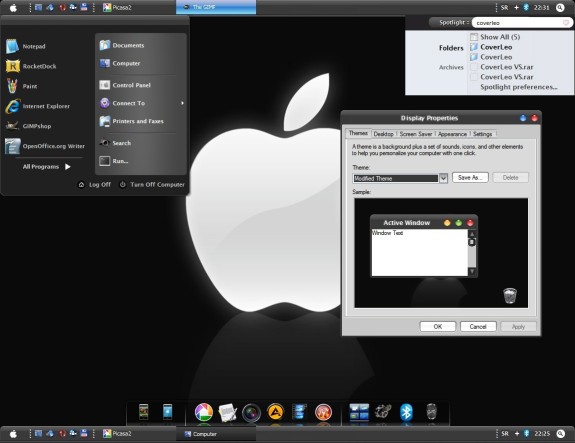This screenshot has height=443, width=575.
Task: Expand the Connect To submenu arrow
Action: pos(182,103)
